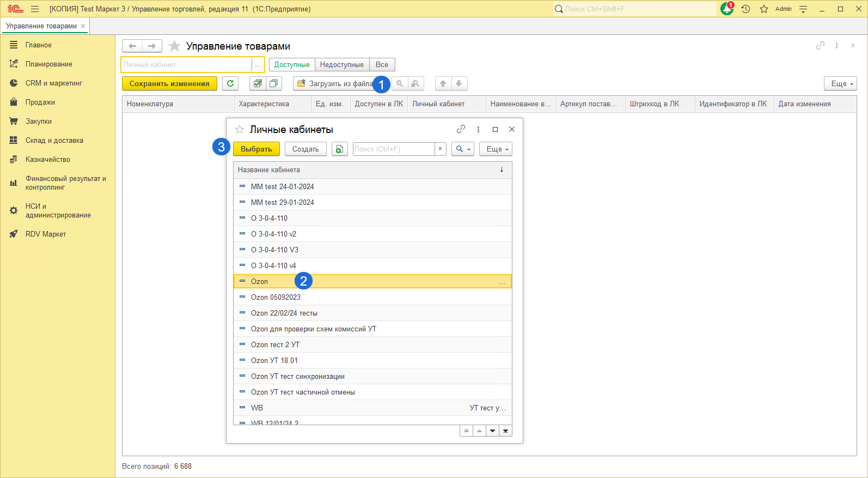
Task: Click the copy-document icon next to Создать
Action: [339, 149]
